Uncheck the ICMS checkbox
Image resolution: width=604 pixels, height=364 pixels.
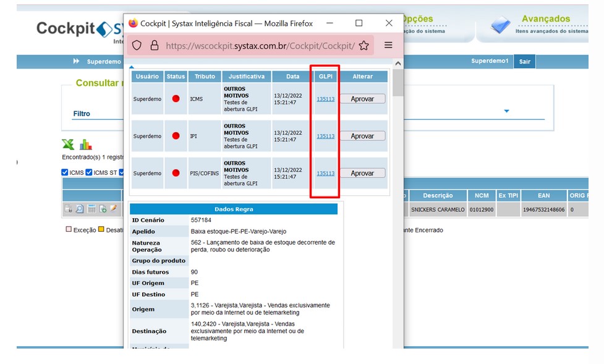[65, 172]
